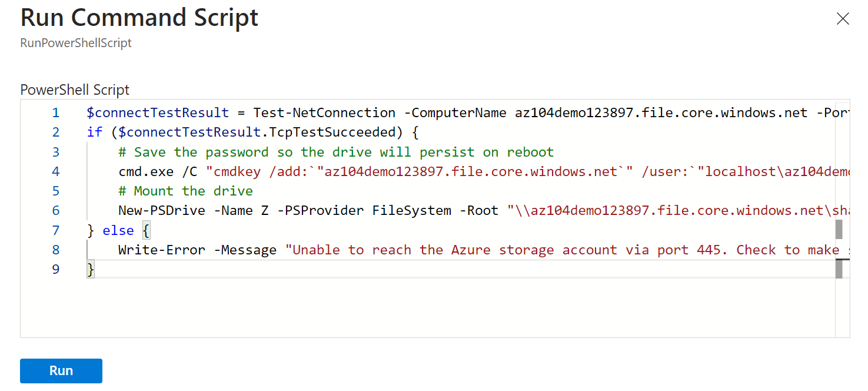This screenshot has height=391, width=868.
Task: Click the else keyword on line 7
Action: [118, 230]
